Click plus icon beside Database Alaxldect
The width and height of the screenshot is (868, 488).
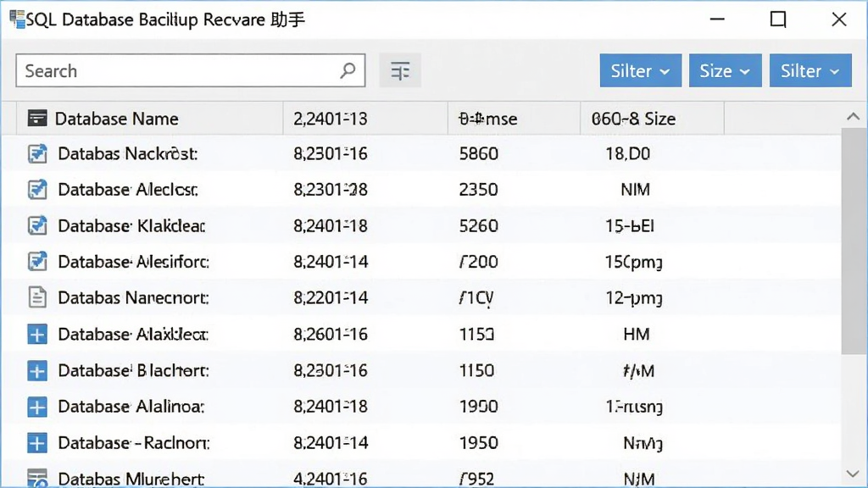pos(37,334)
